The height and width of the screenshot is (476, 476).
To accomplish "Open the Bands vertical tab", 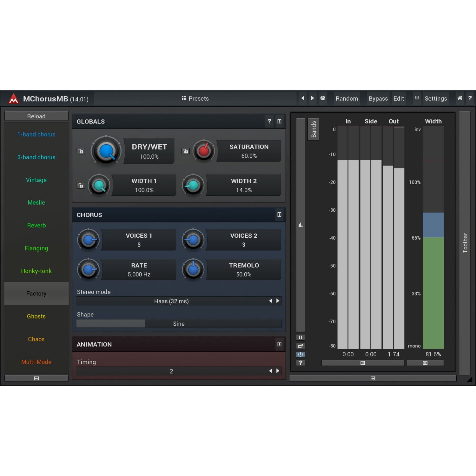I will pos(314,129).
